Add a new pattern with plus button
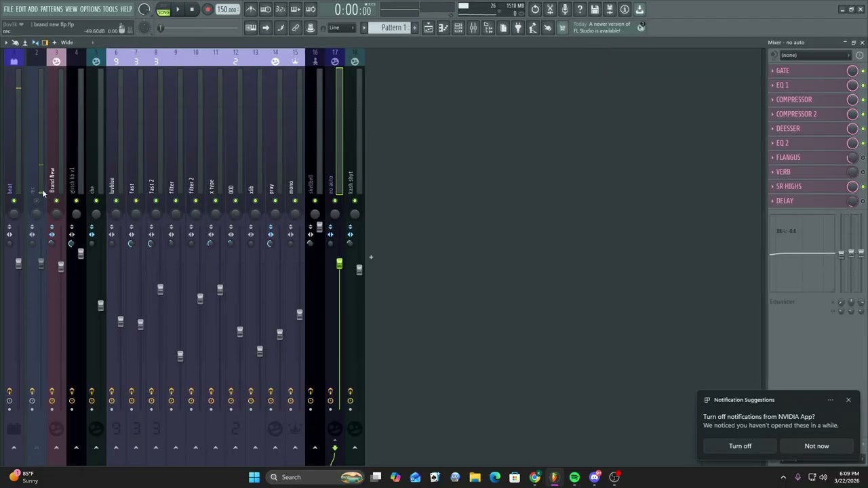 pyautogui.click(x=415, y=28)
